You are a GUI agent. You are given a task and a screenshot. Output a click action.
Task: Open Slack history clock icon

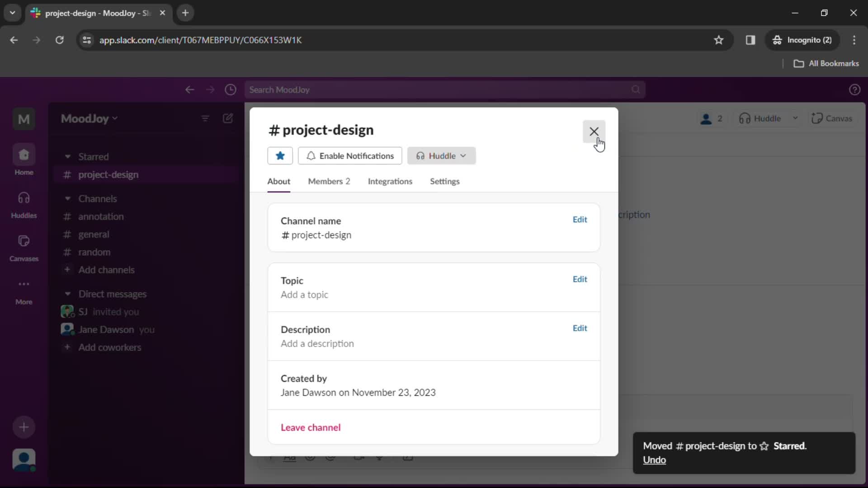[231, 89]
